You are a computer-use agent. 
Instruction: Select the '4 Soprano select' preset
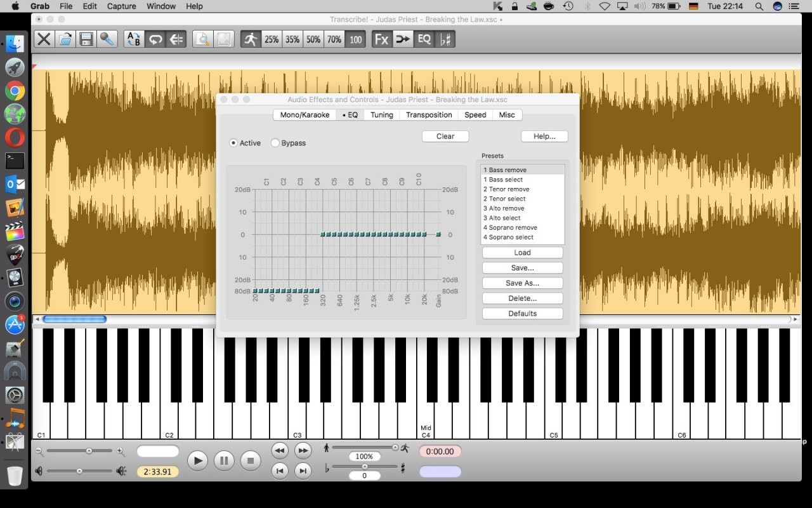pyautogui.click(x=523, y=237)
